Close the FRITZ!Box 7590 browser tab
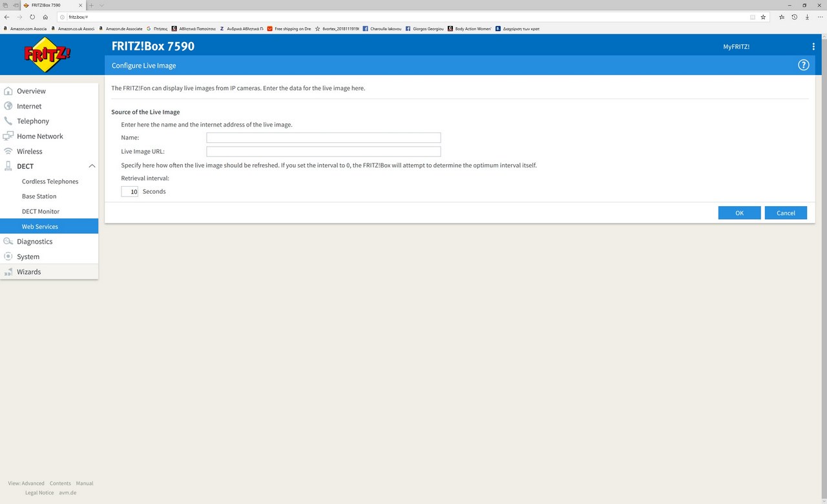The height and width of the screenshot is (504, 827). (81, 5)
